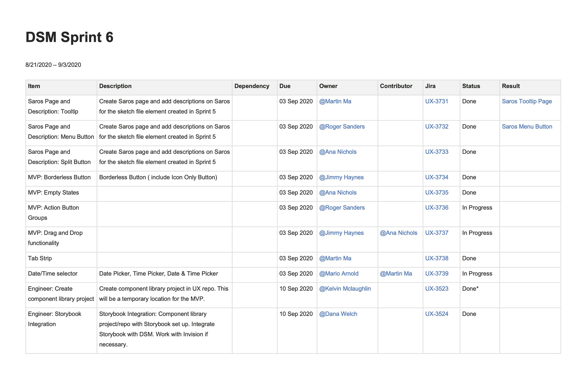Open the UX-3735 Jira link
This screenshot has height=379, width=588.
pyautogui.click(x=437, y=192)
